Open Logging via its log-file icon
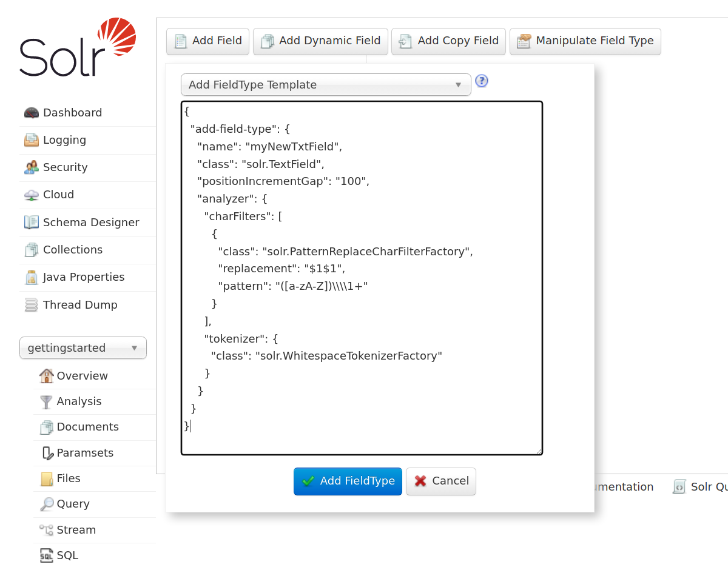The image size is (728, 567). point(31,139)
